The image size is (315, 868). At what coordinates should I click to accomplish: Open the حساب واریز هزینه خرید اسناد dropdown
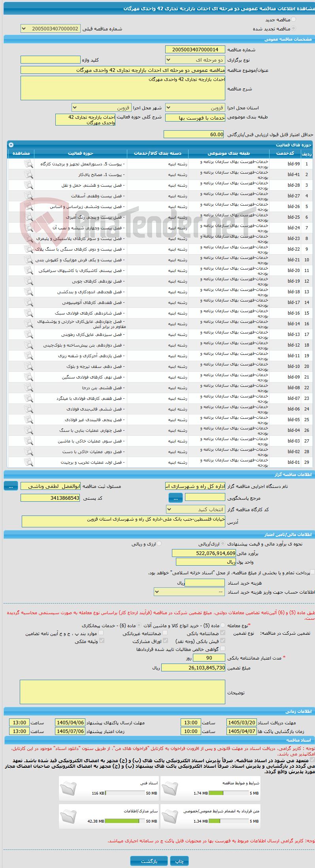[190, 592]
